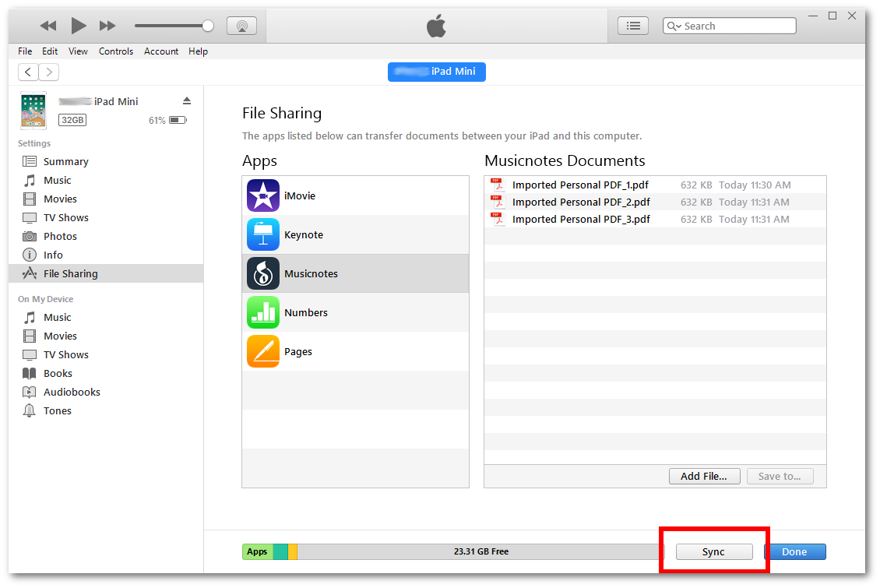Screen dimensions: 880x588
Task: Click the fast-forward playback button
Action: (x=107, y=26)
